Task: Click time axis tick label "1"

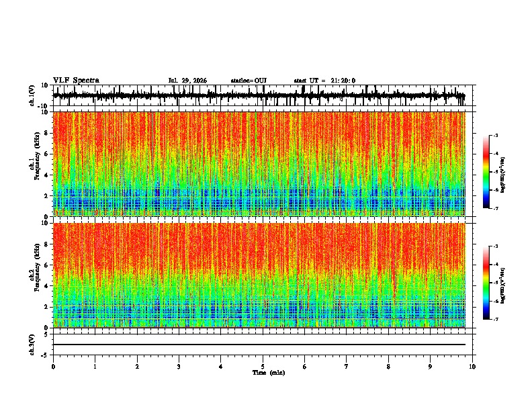Action: [x=95, y=367]
